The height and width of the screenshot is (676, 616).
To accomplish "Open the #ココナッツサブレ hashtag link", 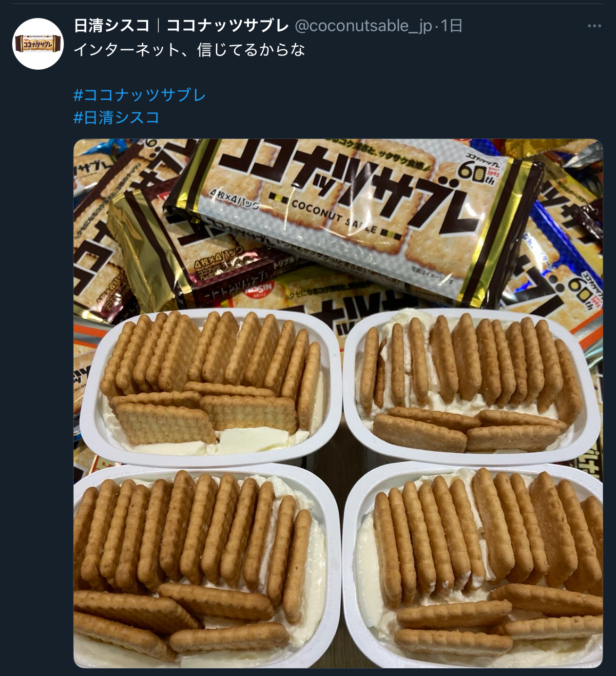I will [x=139, y=95].
